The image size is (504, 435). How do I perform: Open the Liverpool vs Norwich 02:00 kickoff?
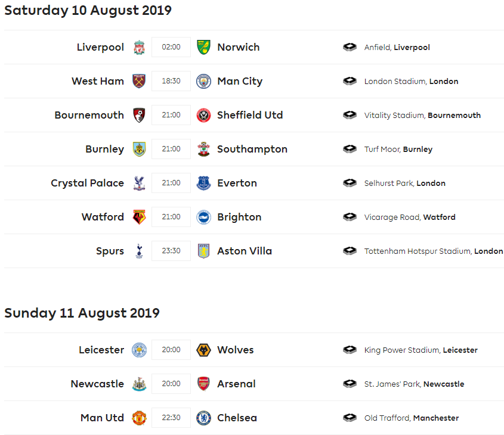tap(171, 47)
